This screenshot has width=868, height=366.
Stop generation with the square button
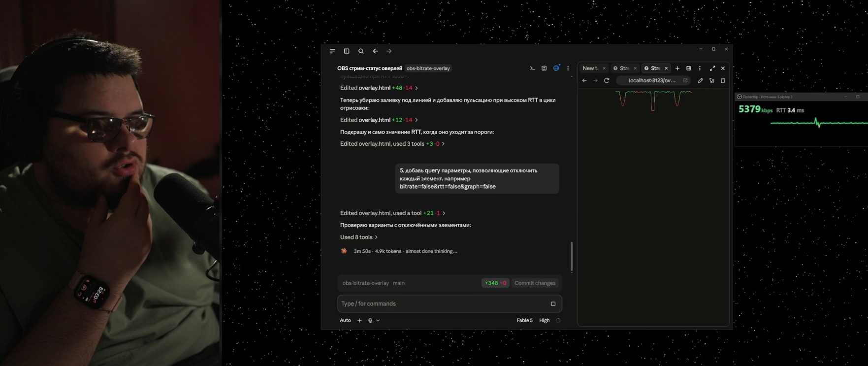coord(553,304)
